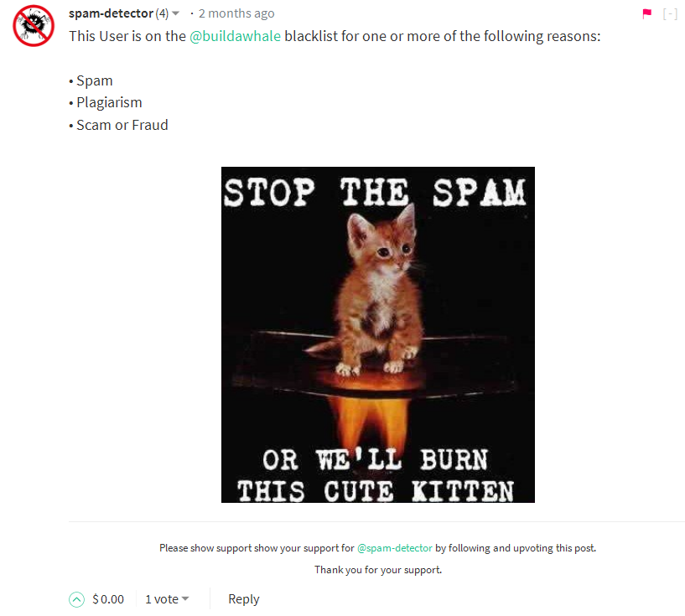This screenshot has height=616, width=685.
Task: Reply to this comment
Action: (x=244, y=599)
